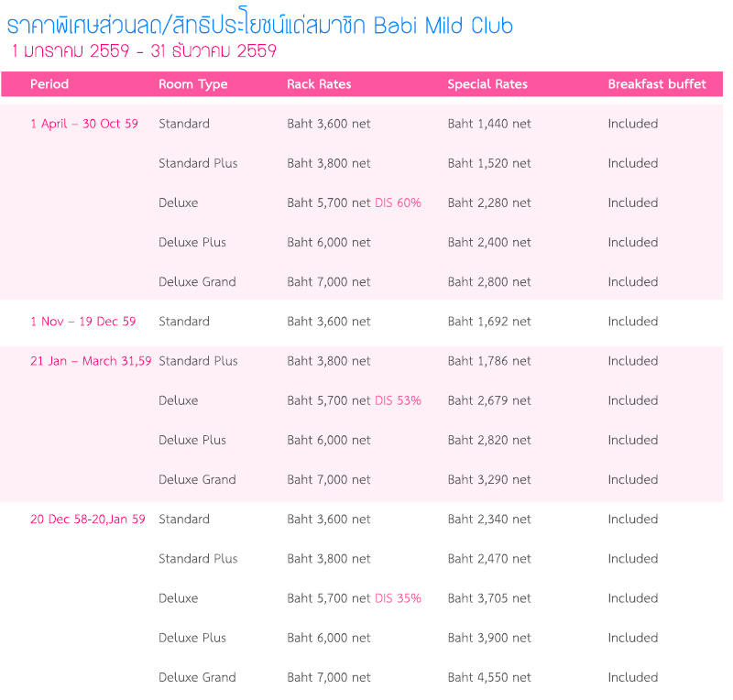Click the Baht 2,340 net special rate

(489, 520)
